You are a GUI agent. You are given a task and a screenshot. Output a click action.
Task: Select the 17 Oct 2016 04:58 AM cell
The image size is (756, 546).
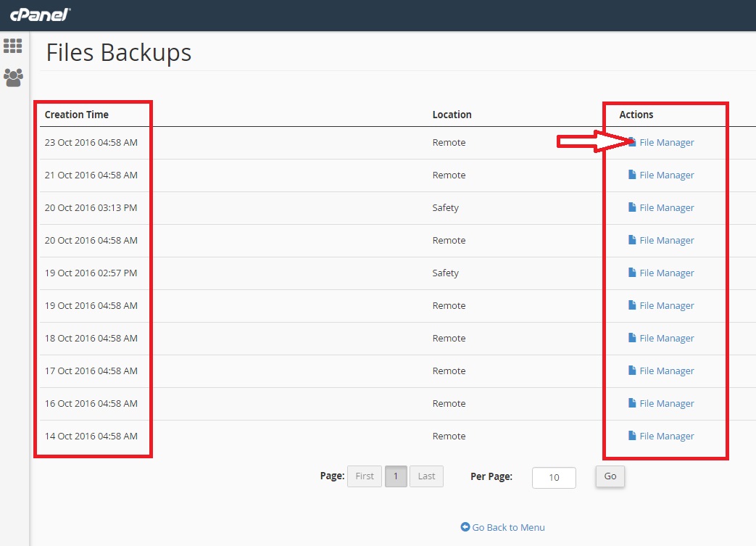click(91, 371)
